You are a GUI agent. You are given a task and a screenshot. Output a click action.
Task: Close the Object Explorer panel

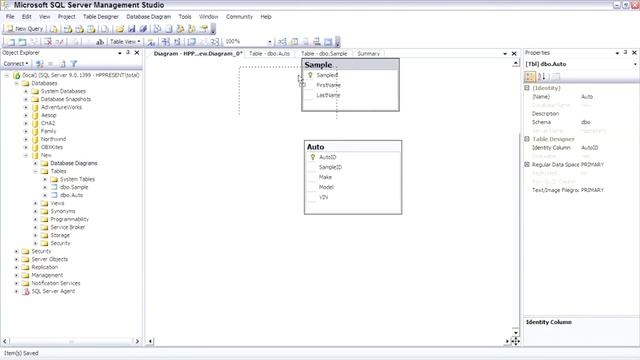pyautogui.click(x=137, y=53)
